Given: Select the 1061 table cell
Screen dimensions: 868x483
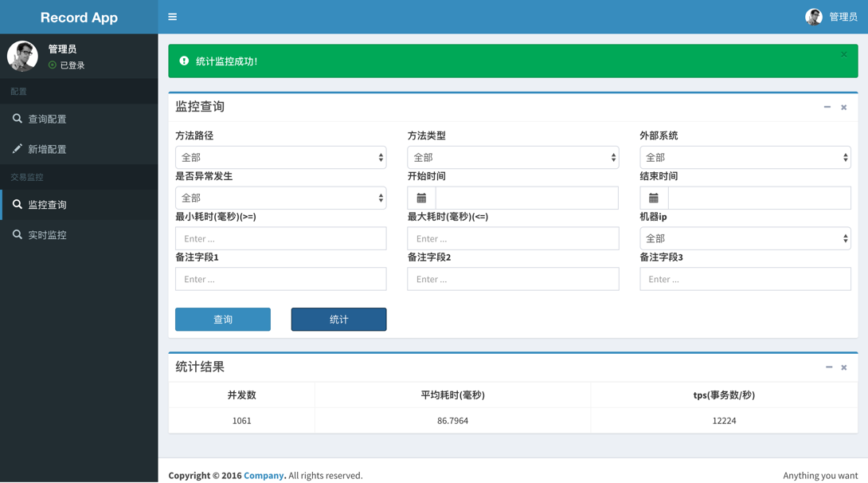Looking at the screenshot, I should (241, 420).
